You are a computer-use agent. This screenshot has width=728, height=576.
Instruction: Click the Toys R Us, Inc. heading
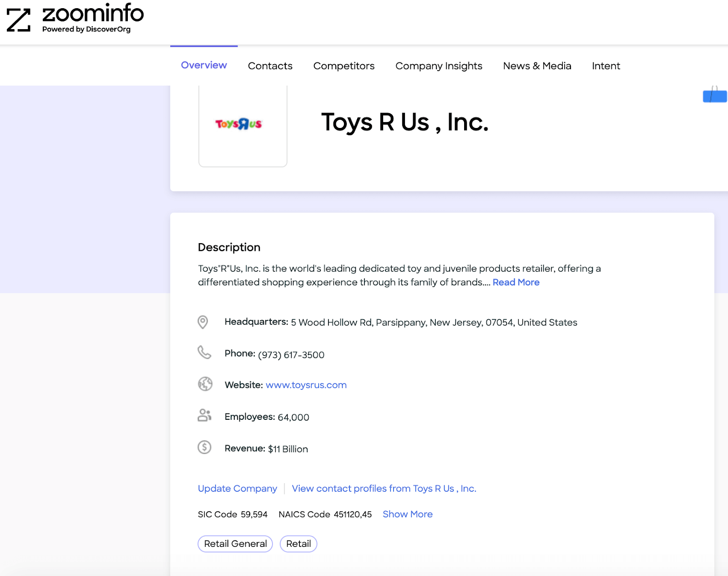[x=405, y=122]
